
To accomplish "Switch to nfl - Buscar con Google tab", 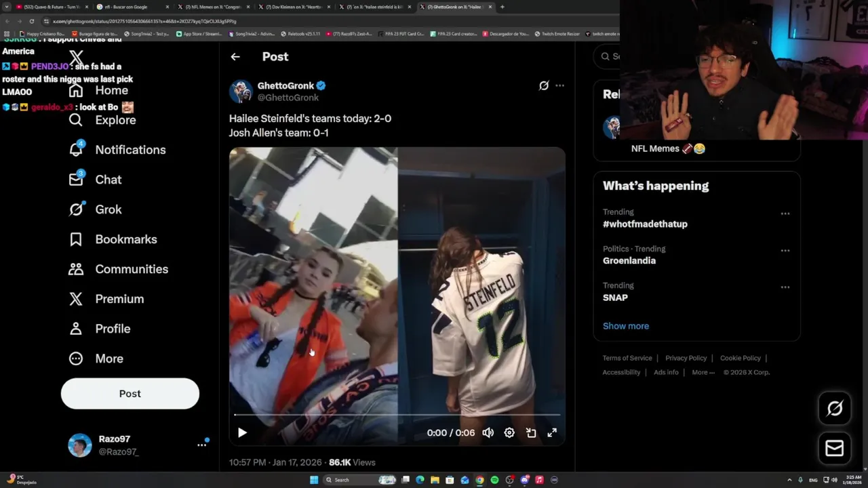I will coord(129,7).
